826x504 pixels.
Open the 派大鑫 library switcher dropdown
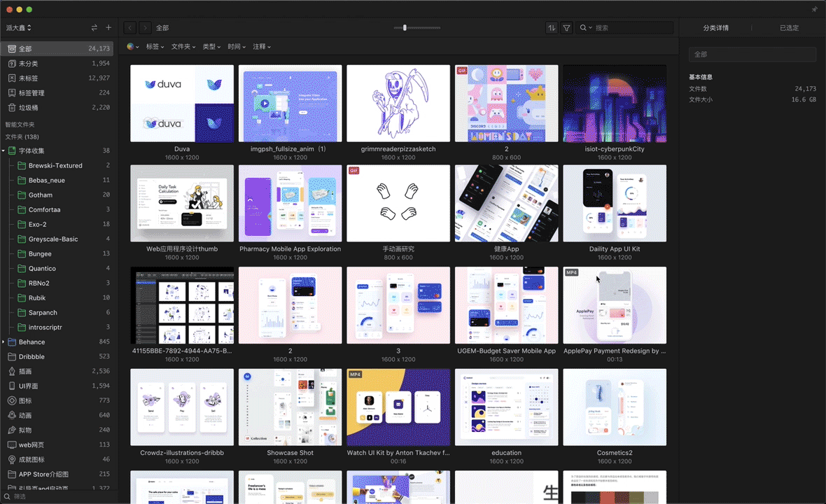19,27
